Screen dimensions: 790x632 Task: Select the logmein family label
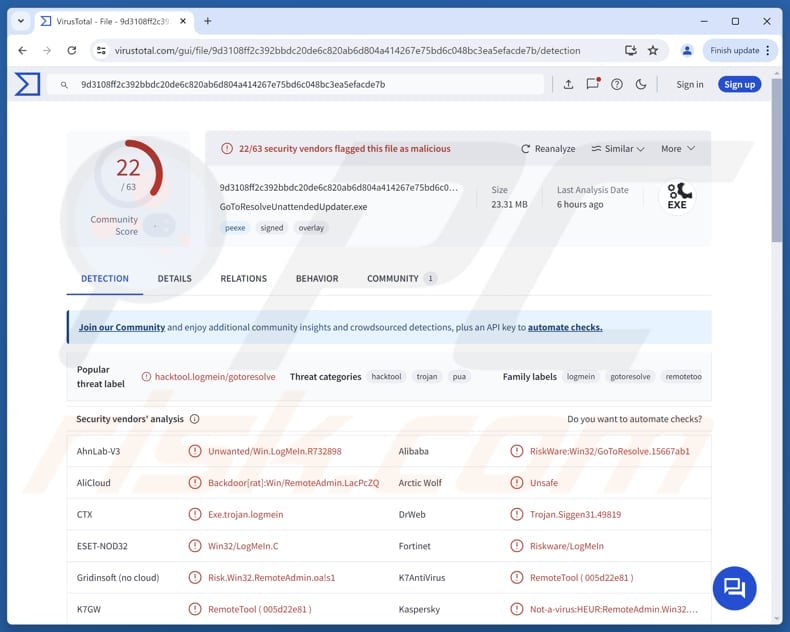(580, 376)
